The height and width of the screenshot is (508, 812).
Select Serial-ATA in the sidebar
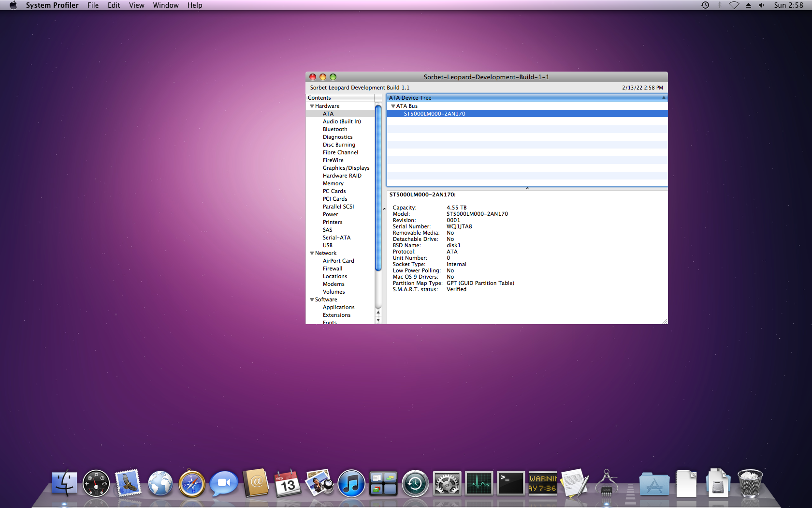(x=336, y=238)
